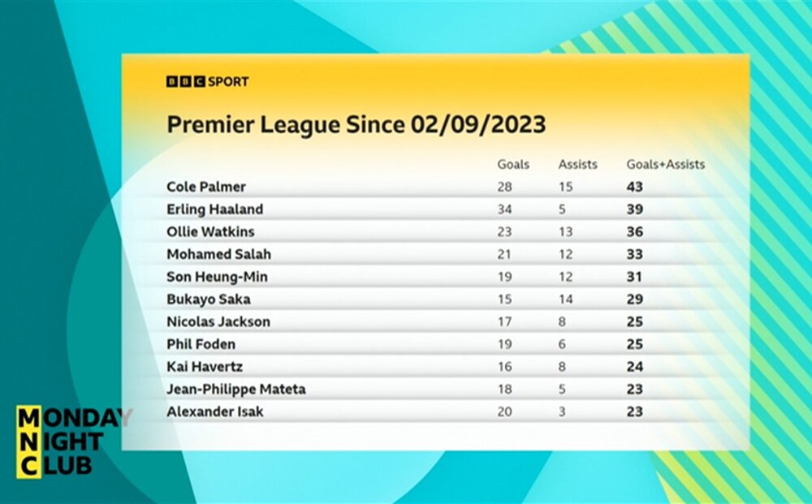The height and width of the screenshot is (504, 812).
Task: Select Erling Haaland in the table
Action: point(215,209)
